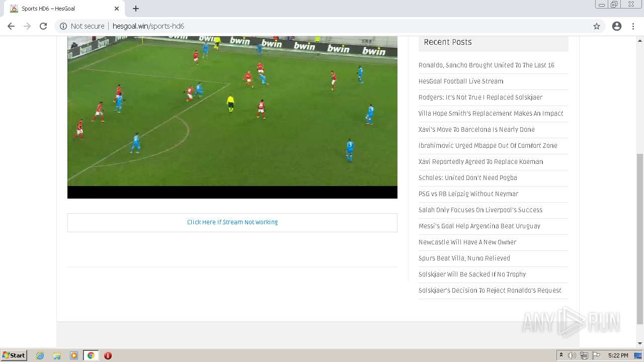The width and height of the screenshot is (644, 362).
Task: Bookmark this page with the star icon
Action: click(x=597, y=26)
